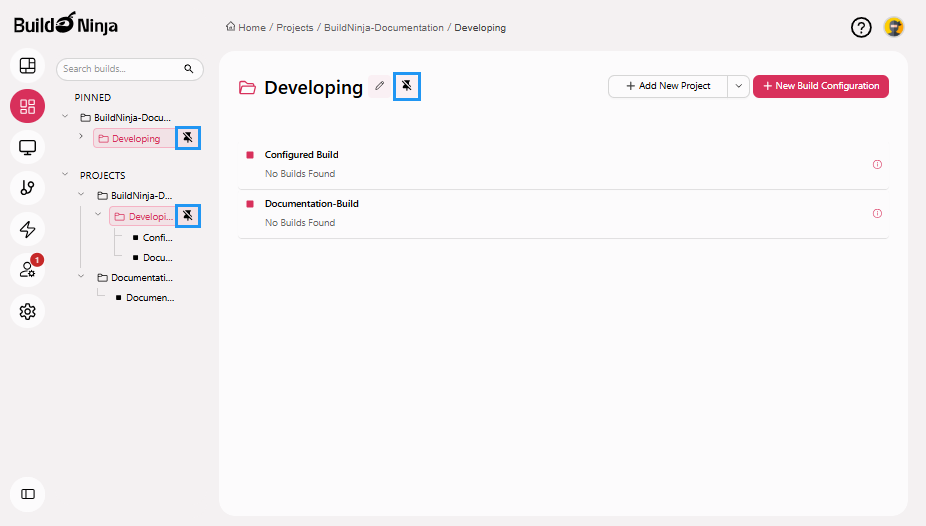Viewport: 926px width, 526px height.
Task: Click the New Build Configuration button
Action: pyautogui.click(x=820, y=86)
